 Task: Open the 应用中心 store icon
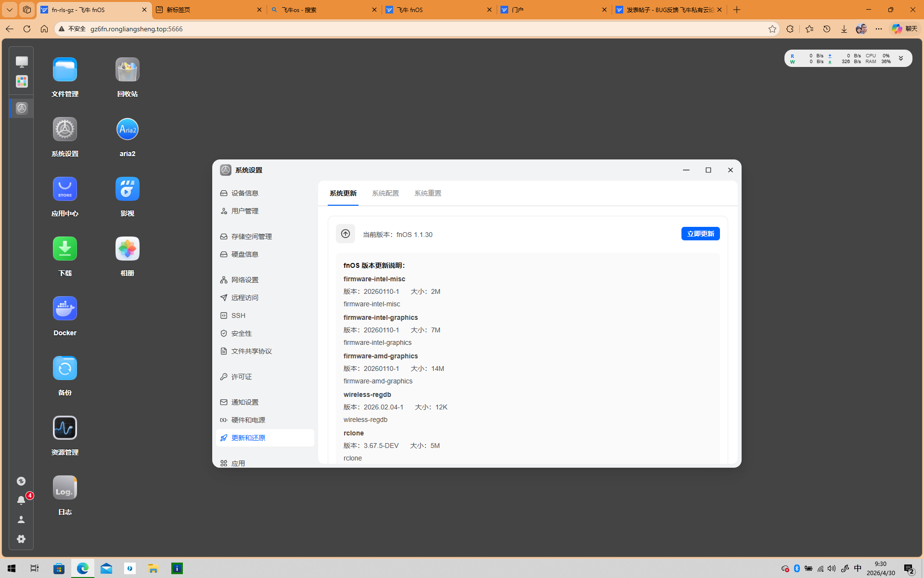click(x=65, y=189)
